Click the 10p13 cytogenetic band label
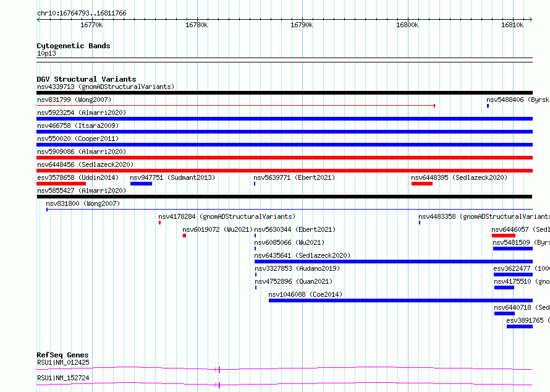 pyautogui.click(x=46, y=53)
